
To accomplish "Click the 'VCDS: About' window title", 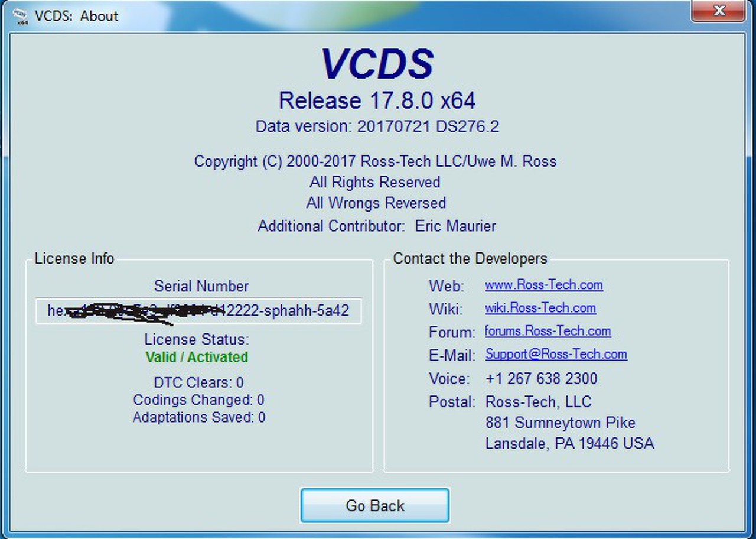I will tap(76, 16).
